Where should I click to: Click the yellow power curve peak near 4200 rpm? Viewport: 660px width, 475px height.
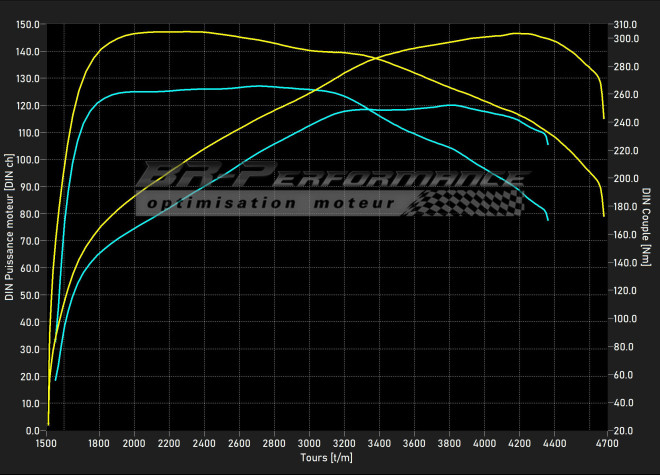[x=517, y=34]
